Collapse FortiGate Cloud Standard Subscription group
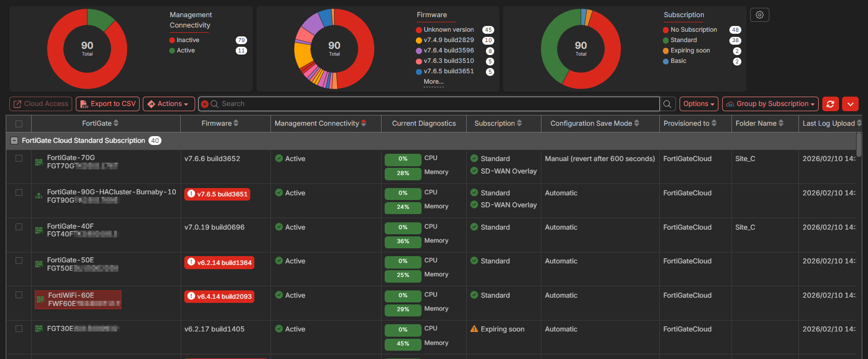Screen dimensions: 868x359 click(15, 141)
